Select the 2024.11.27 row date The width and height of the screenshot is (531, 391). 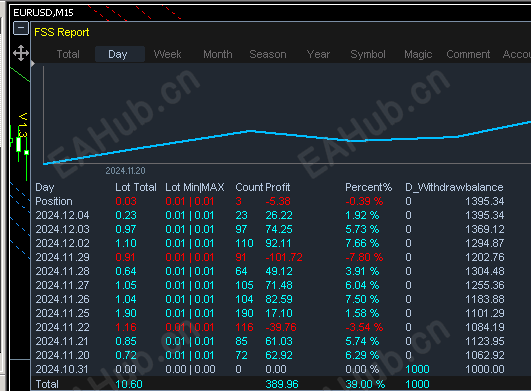pyautogui.click(x=62, y=285)
